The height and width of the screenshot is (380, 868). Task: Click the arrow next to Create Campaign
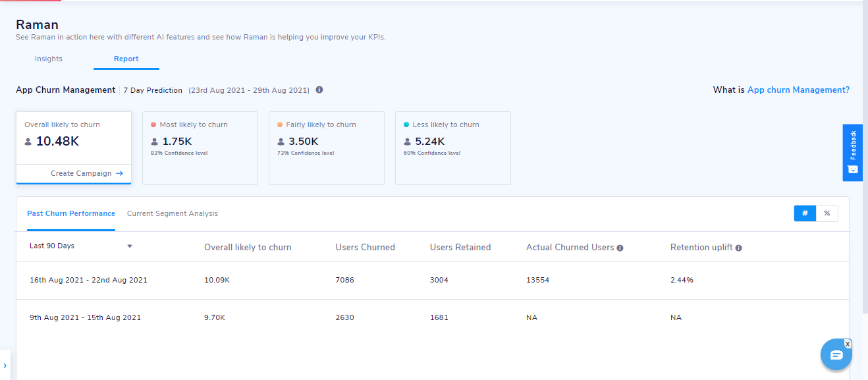119,173
